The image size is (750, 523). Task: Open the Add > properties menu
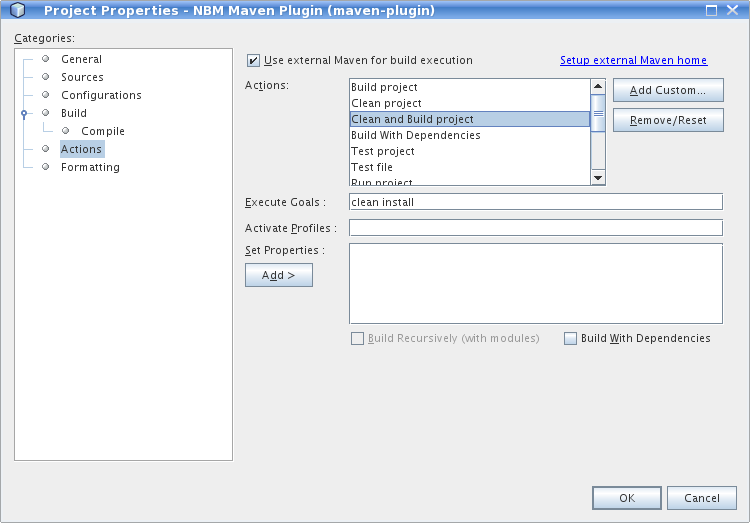tap(278, 275)
